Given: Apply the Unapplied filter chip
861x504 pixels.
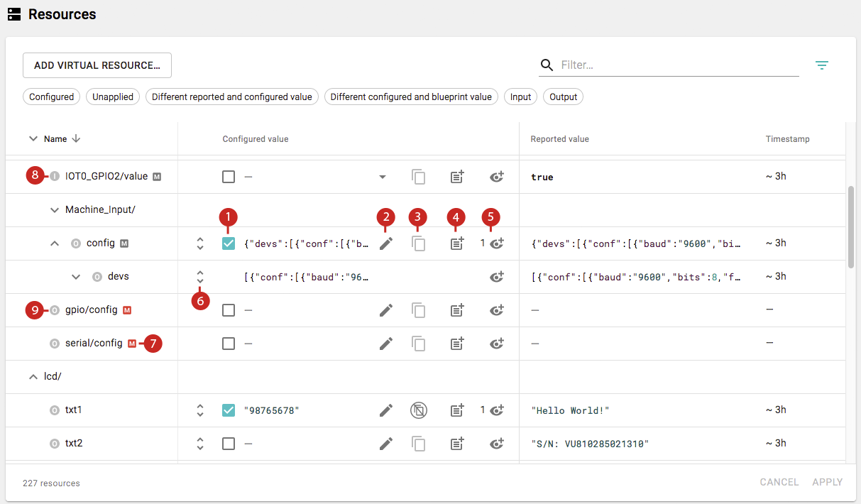Looking at the screenshot, I should [113, 97].
